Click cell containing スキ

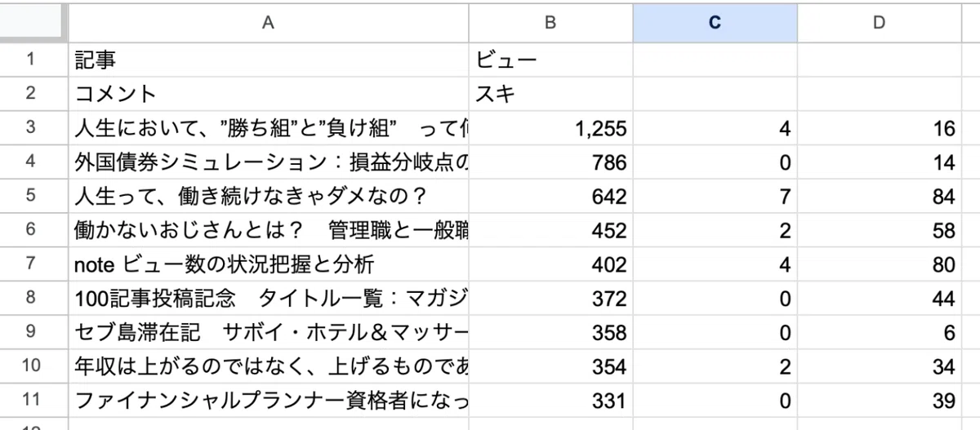[x=550, y=94]
